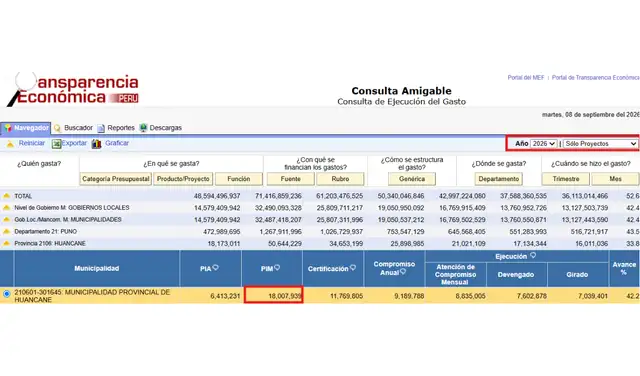Switch to the Navegador tab
Screen dimensions: 640x376
coord(26,128)
